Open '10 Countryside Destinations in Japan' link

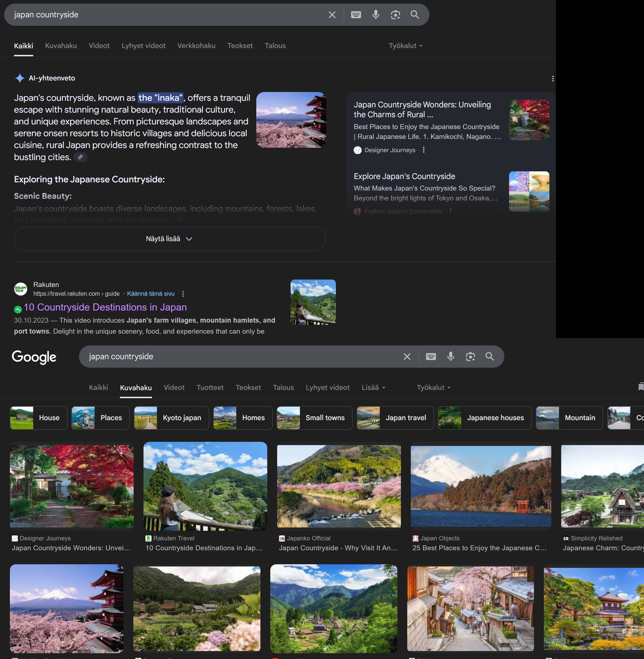coord(105,307)
